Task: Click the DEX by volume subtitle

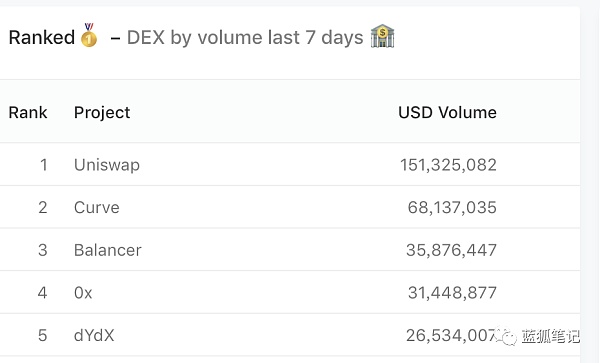Action: [245, 37]
